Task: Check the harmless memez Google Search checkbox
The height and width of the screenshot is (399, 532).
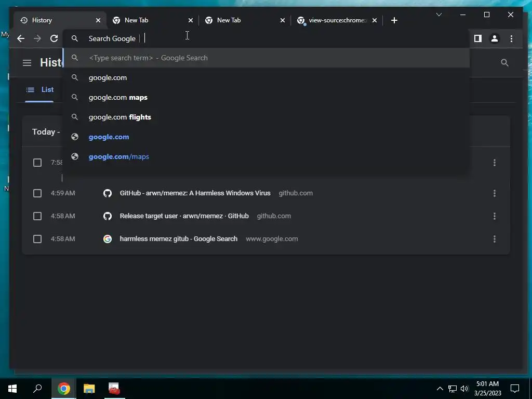Action: (37, 239)
